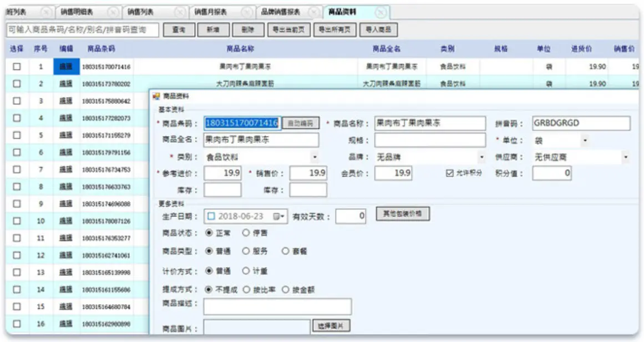644x342 pixels.
Task: Enable the 允许积分 allow points checkbox
Action: coord(450,173)
